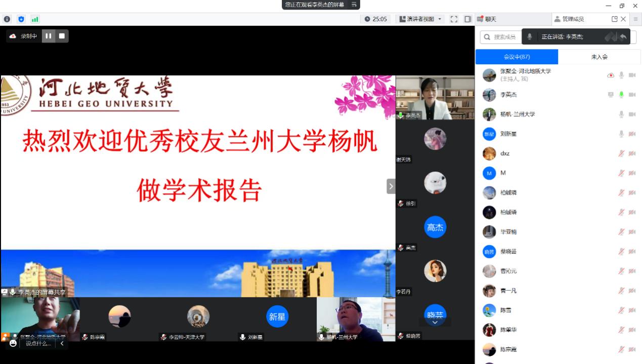Open the emoji reaction smiley button
This screenshot has width=642, height=364.
click(x=13, y=343)
